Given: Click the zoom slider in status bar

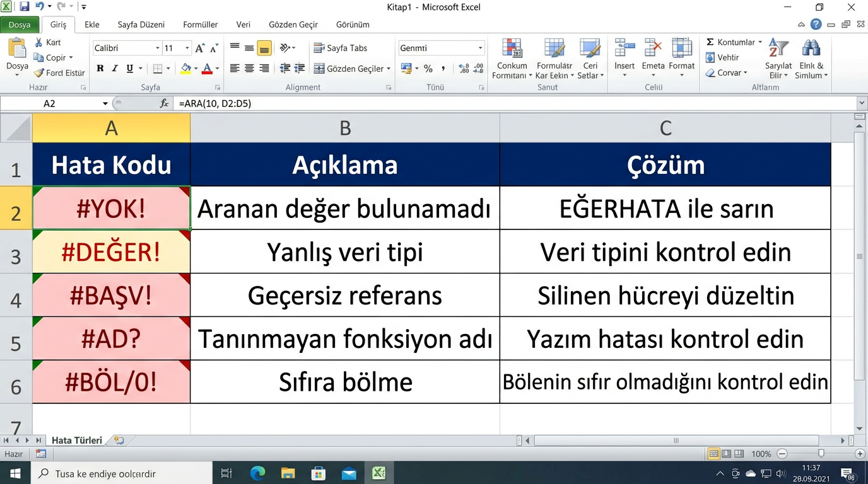Looking at the screenshot, I should (x=821, y=454).
